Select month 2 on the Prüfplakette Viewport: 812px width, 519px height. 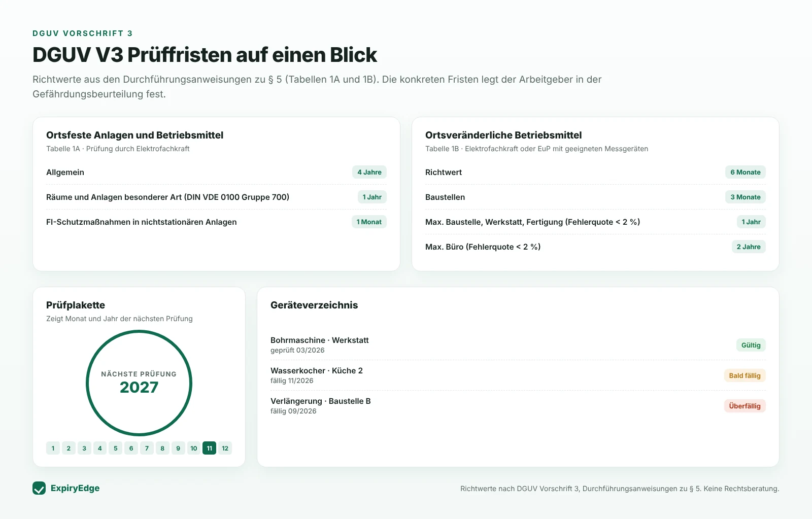[x=69, y=448]
